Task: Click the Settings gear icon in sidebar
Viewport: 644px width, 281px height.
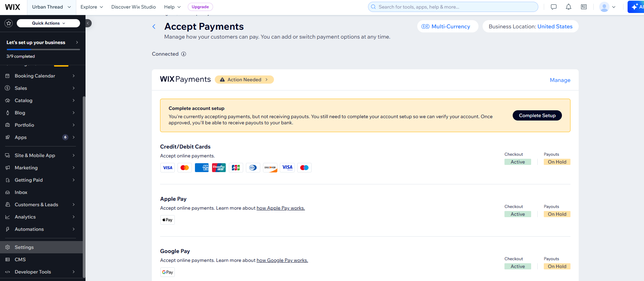Action: 8,247
